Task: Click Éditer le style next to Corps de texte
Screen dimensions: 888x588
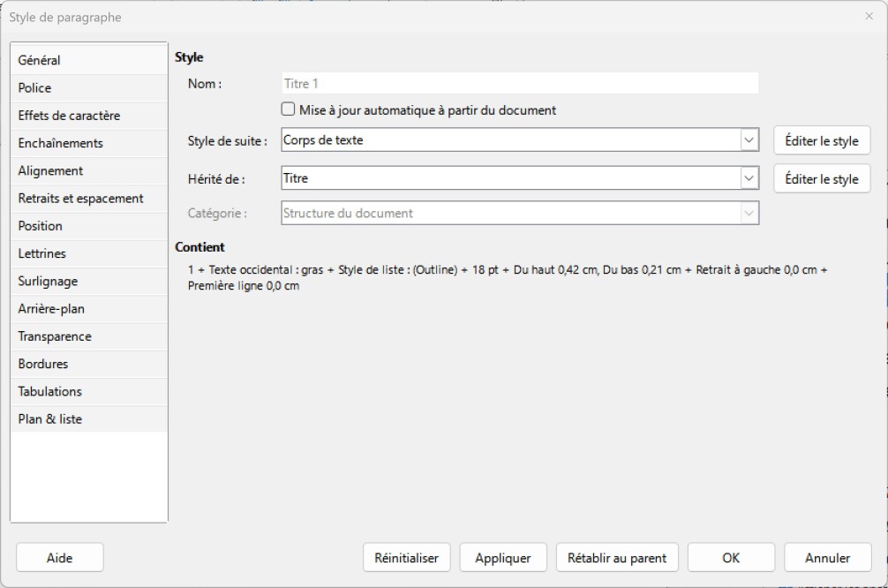Action: tap(821, 141)
